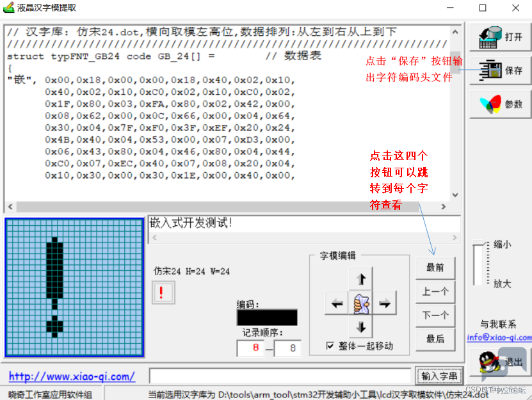The width and height of the screenshot is (532, 400).
Task: Move glyph left with the left arrow
Action: tap(337, 303)
